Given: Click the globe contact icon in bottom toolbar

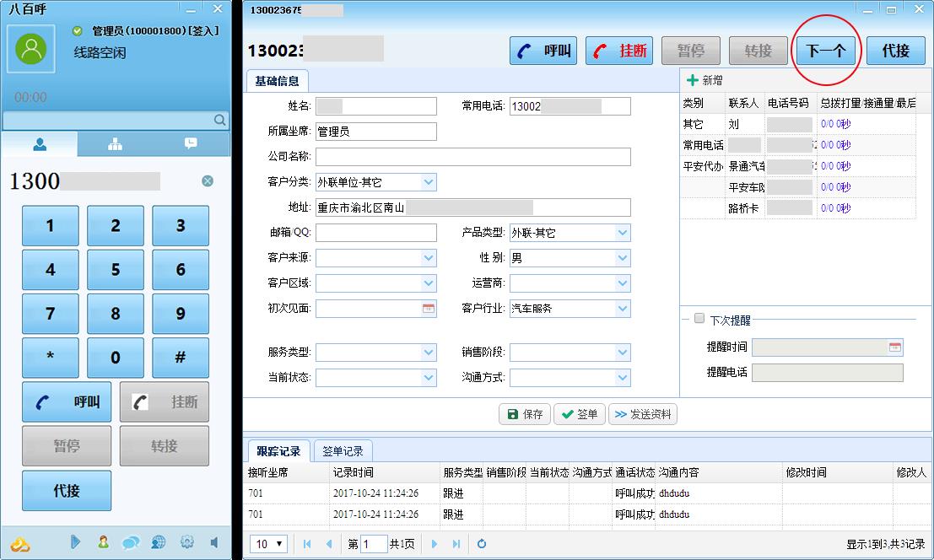Looking at the screenshot, I should (x=156, y=544).
